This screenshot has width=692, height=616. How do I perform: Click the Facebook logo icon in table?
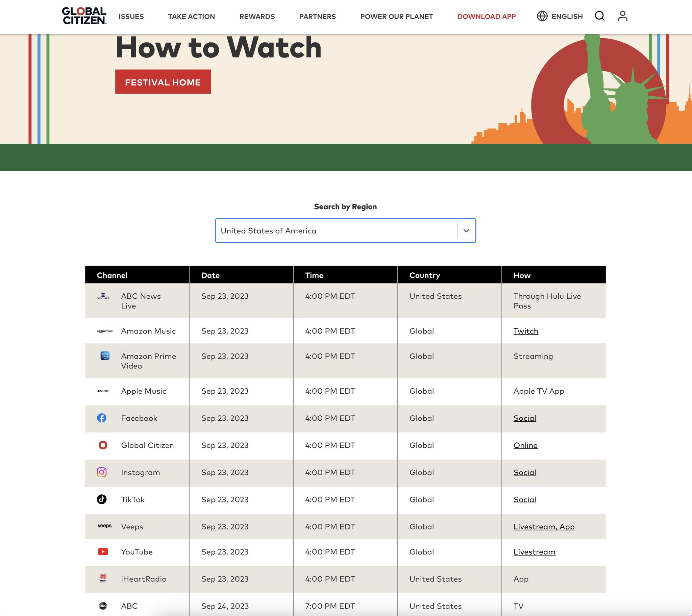point(102,418)
